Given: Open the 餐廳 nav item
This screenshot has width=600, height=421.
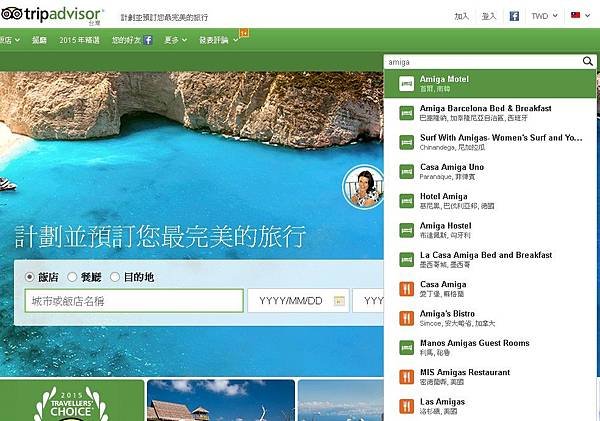Looking at the screenshot, I should (x=39, y=40).
